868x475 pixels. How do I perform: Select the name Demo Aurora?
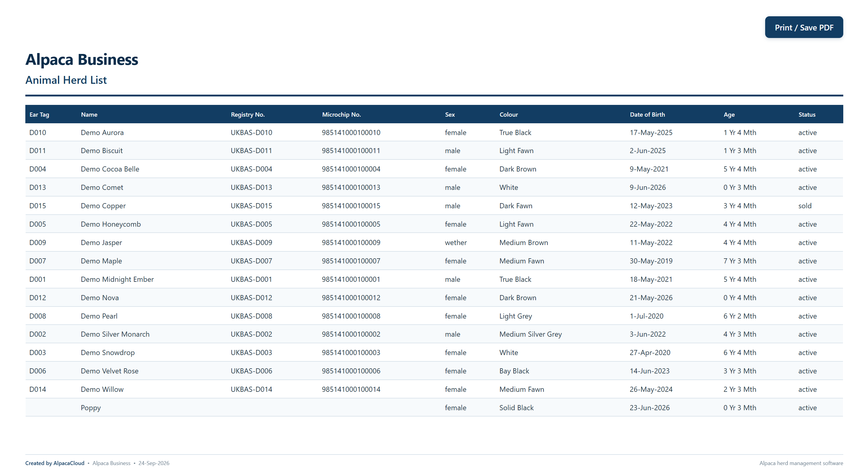(102, 133)
